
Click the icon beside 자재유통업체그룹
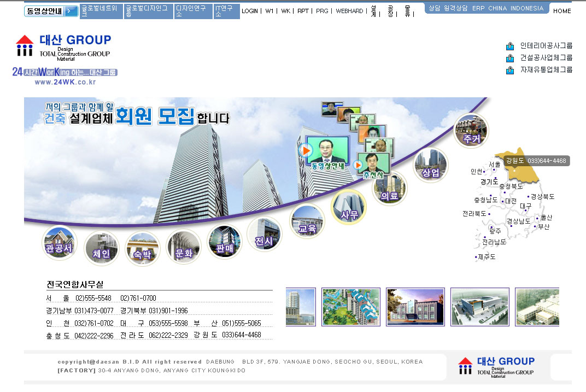tap(510, 70)
